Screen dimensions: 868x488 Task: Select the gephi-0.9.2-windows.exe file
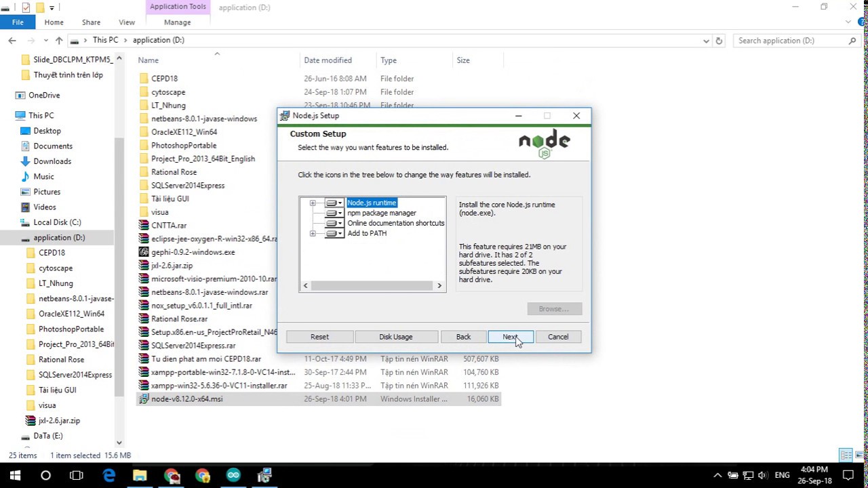[193, 252]
